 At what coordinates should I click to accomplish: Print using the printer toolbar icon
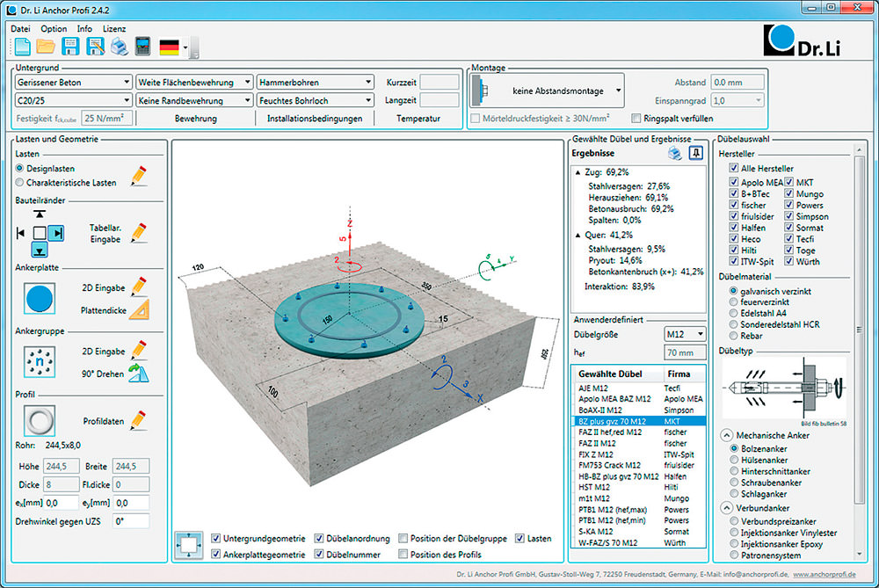coord(120,47)
